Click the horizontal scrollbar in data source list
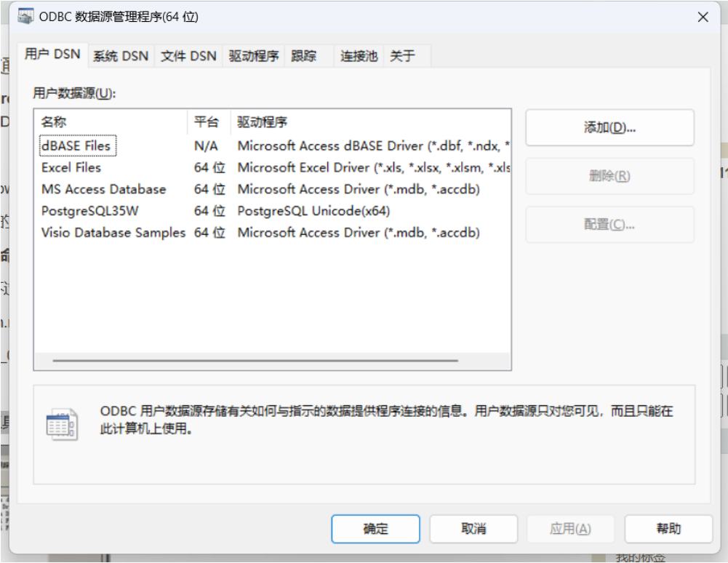The height and width of the screenshot is (563, 728). pos(255,361)
